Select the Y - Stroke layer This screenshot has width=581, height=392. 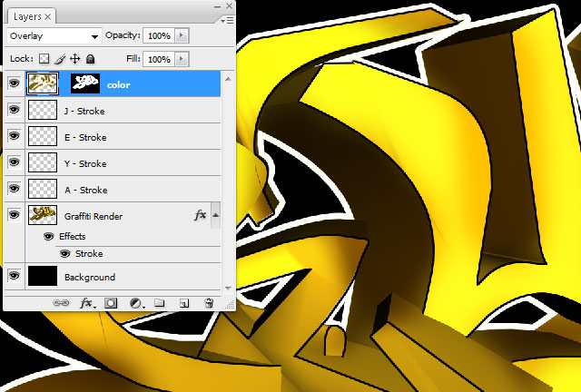(x=123, y=163)
